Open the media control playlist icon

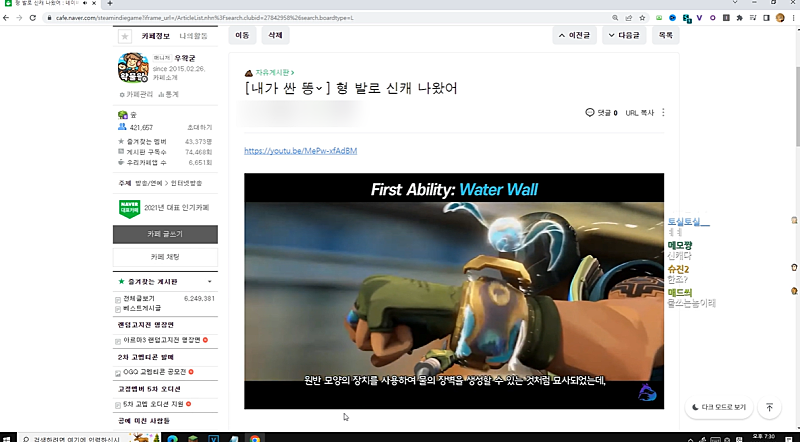tap(753, 18)
